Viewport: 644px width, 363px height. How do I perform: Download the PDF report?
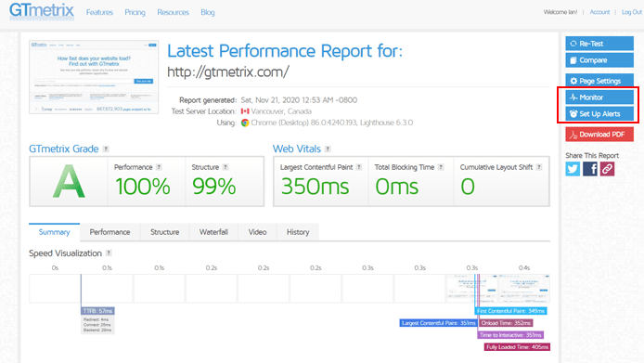pos(599,135)
